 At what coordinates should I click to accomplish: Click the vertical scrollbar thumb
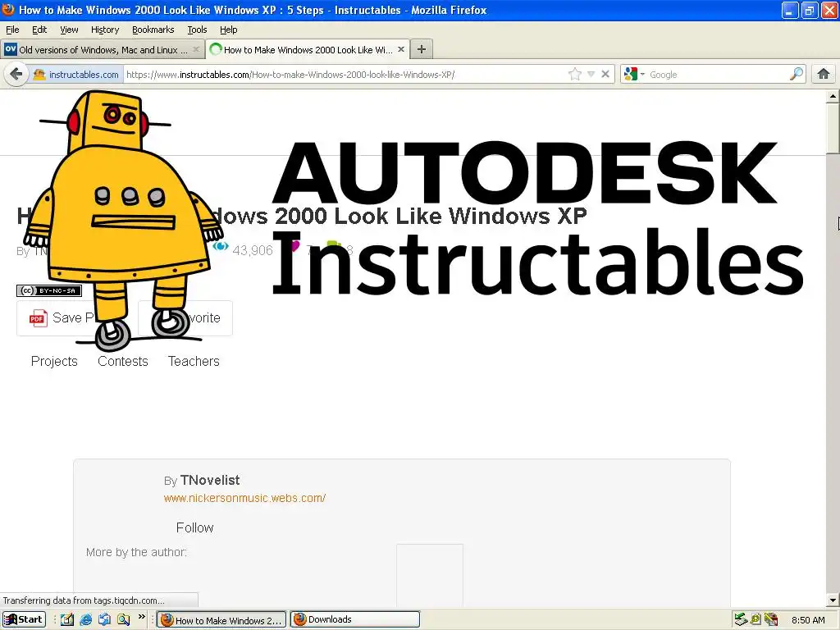click(x=833, y=128)
